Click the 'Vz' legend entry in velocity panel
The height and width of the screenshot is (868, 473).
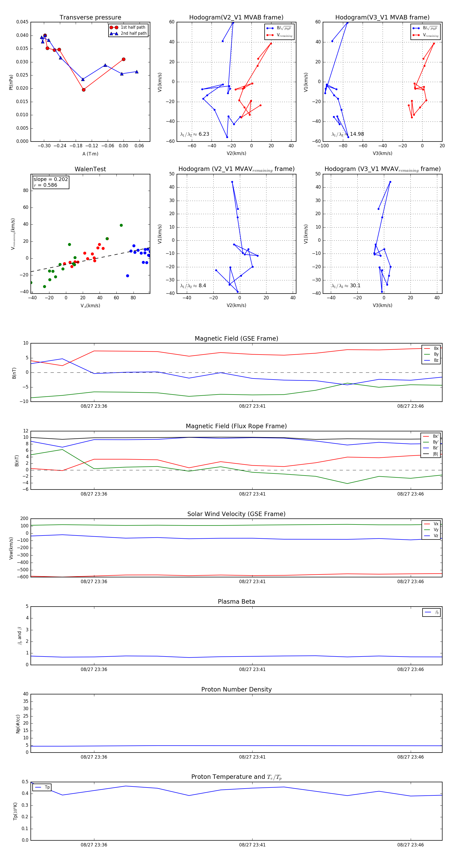[431, 536]
